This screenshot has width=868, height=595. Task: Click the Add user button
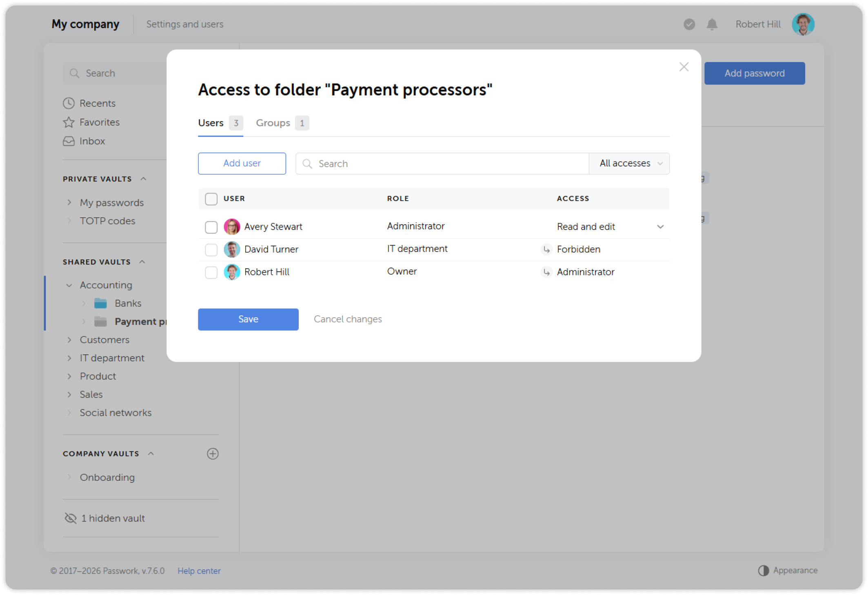pyautogui.click(x=242, y=164)
